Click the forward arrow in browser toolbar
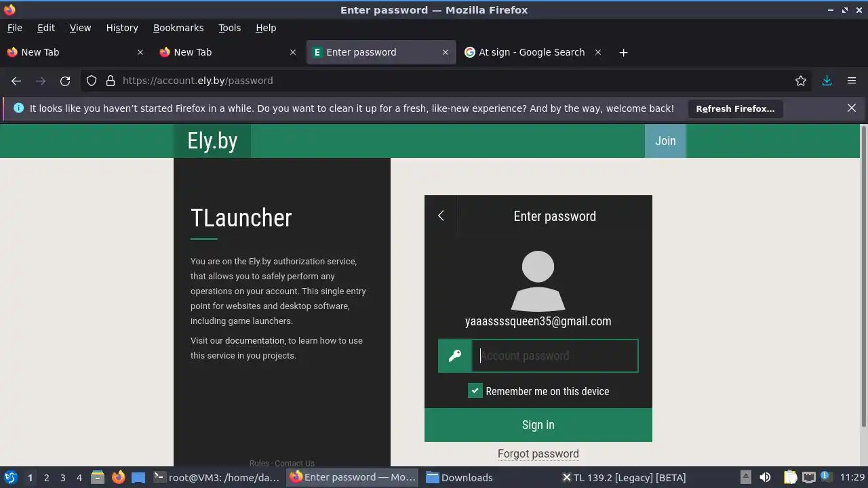Image resolution: width=868 pixels, height=488 pixels. pos(41,81)
